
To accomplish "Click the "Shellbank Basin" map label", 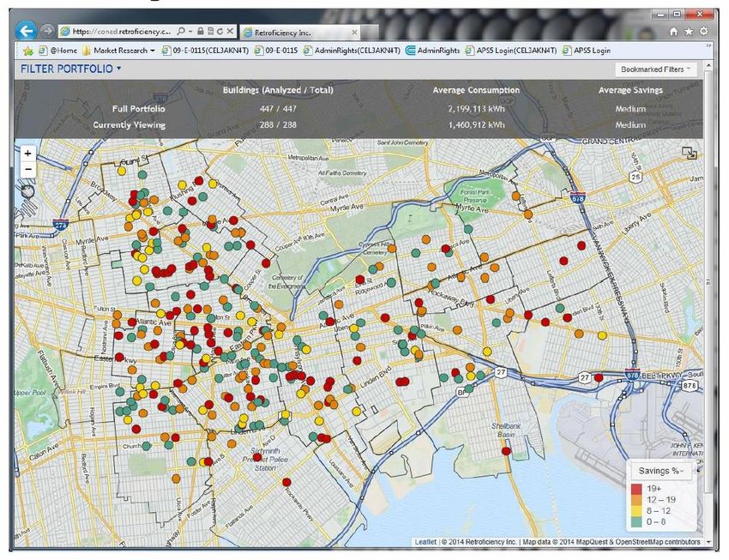I will tap(506, 430).
